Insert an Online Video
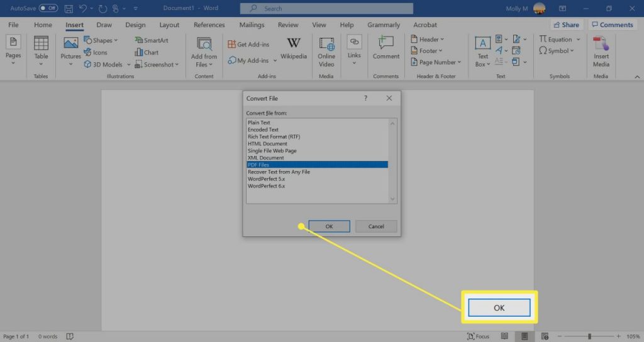Image resolution: width=644 pixels, height=342 pixels. pos(326,52)
